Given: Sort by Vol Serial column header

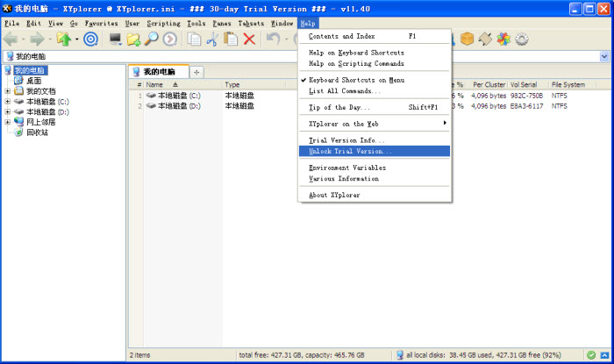Looking at the screenshot, I should (x=524, y=84).
